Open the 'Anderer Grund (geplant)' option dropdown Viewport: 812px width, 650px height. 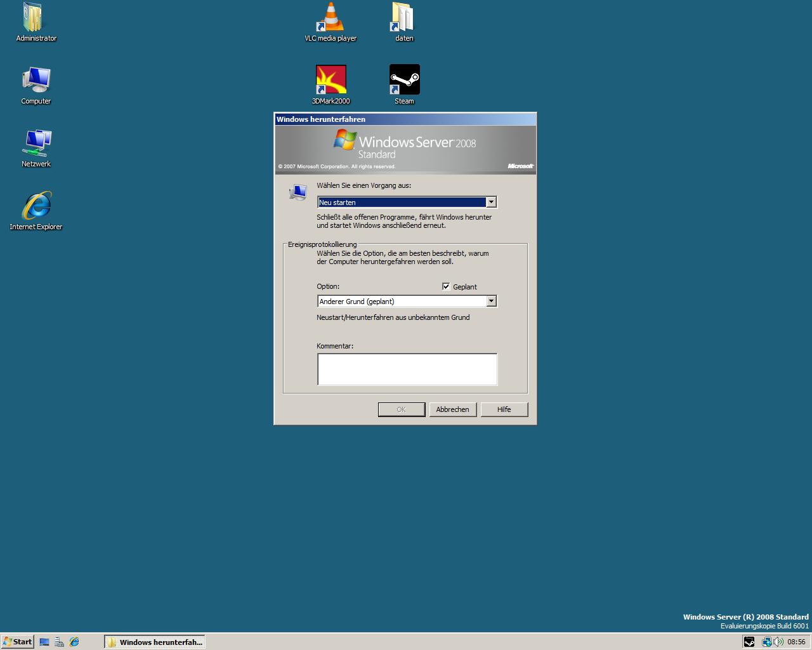tap(490, 302)
